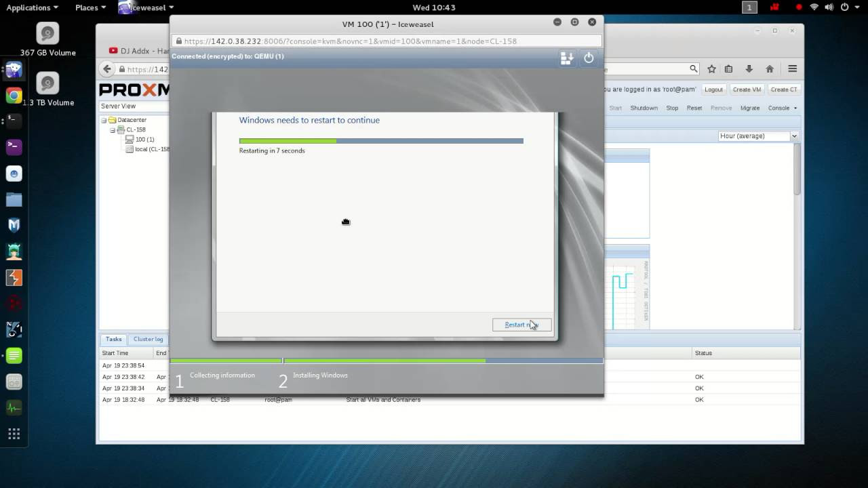Click the Status column header

(x=746, y=353)
